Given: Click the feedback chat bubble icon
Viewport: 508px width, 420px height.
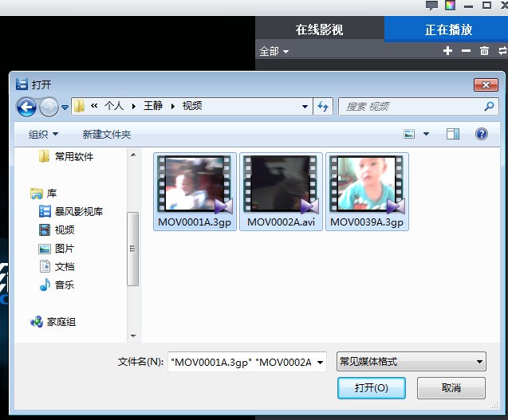Looking at the screenshot, I should (x=431, y=6).
